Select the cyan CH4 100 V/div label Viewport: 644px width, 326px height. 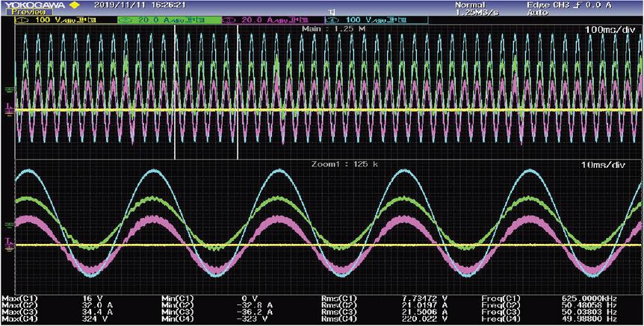point(365,18)
